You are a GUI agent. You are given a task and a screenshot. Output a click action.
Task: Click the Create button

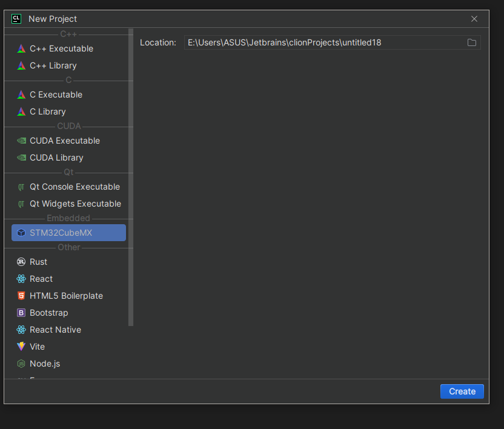[x=462, y=391]
